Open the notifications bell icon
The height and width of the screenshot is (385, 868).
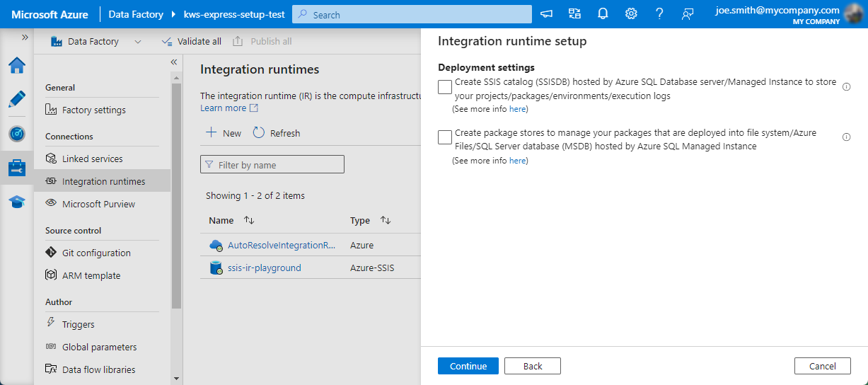click(603, 14)
